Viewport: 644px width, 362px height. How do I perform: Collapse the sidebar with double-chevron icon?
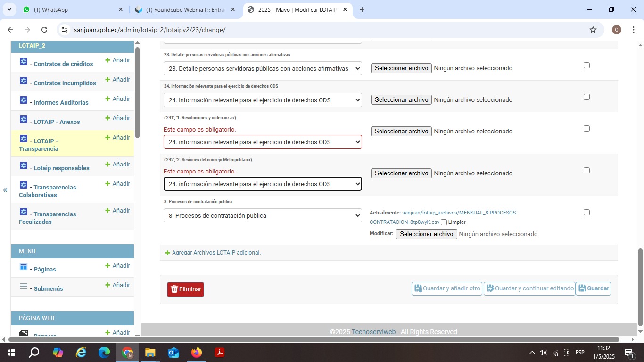click(x=5, y=190)
